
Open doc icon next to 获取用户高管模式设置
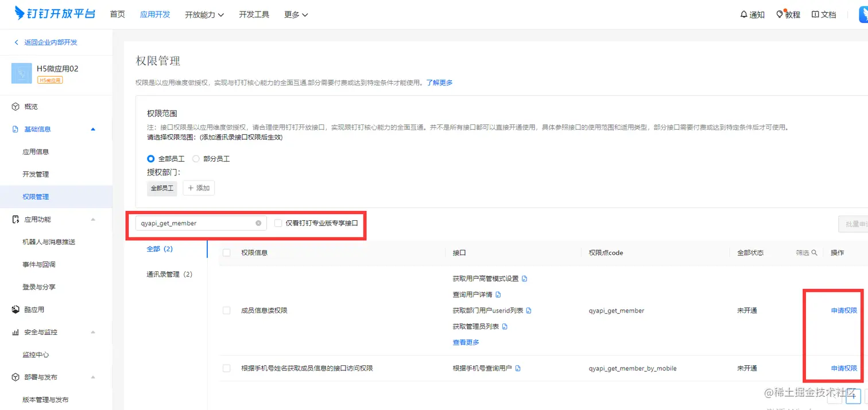(524, 279)
